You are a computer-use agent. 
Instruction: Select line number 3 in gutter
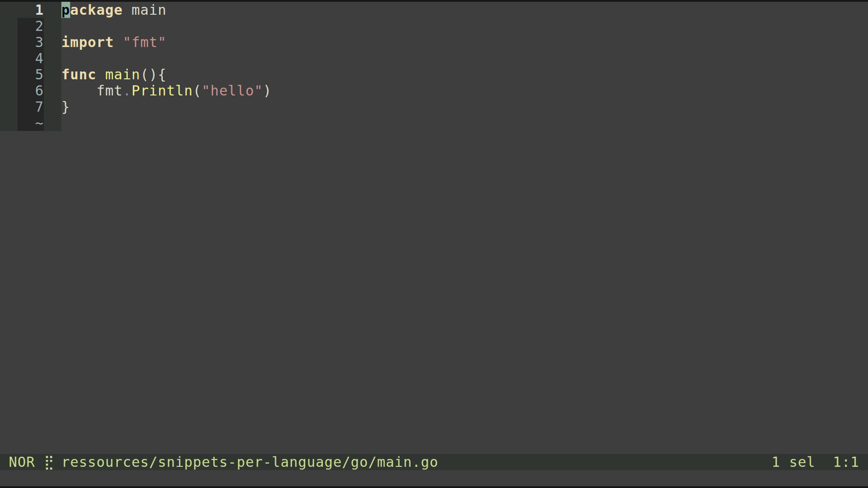pos(39,42)
